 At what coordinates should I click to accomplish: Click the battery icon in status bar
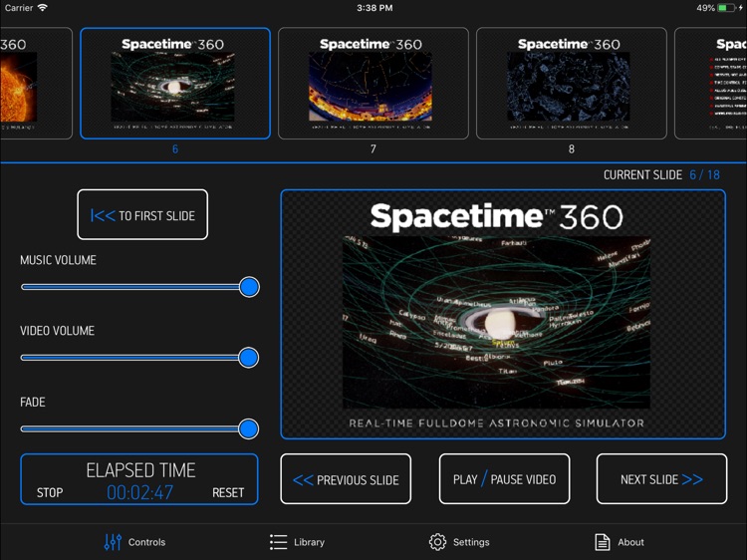(x=727, y=8)
